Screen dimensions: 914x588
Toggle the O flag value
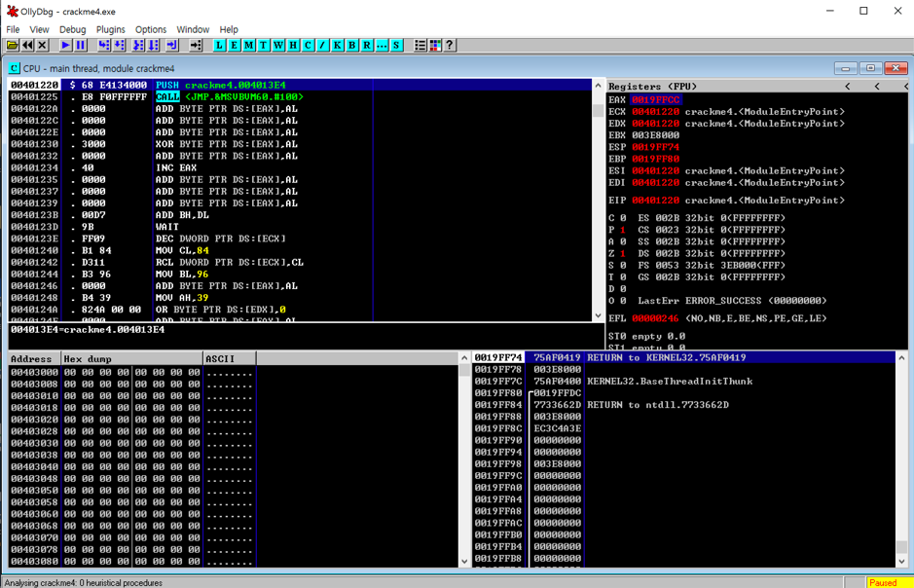623,301
